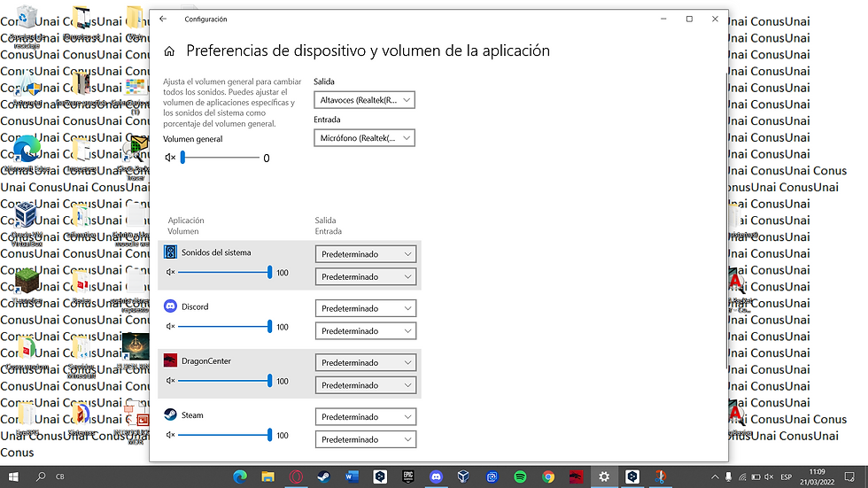Open Discord output Predeterminado dropdown

coord(365,308)
